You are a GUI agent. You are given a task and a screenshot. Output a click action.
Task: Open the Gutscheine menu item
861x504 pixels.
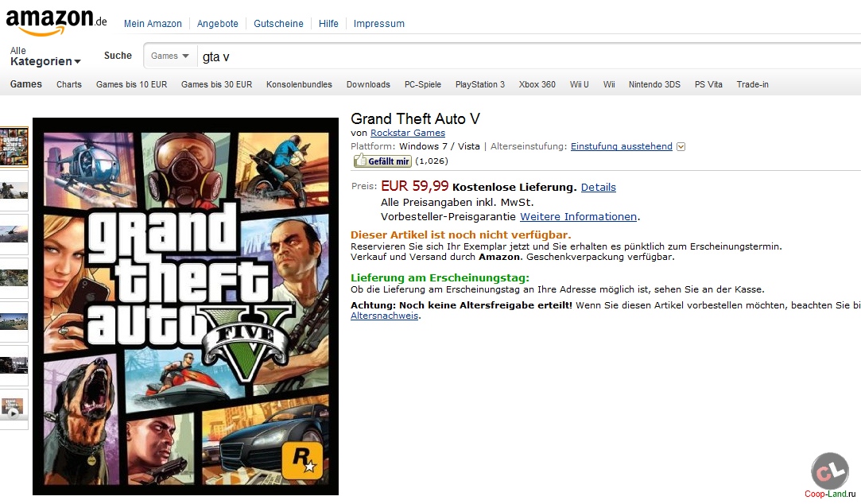tap(278, 24)
